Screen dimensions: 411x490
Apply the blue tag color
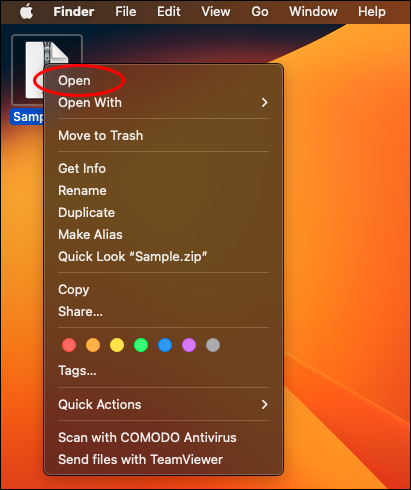point(165,345)
